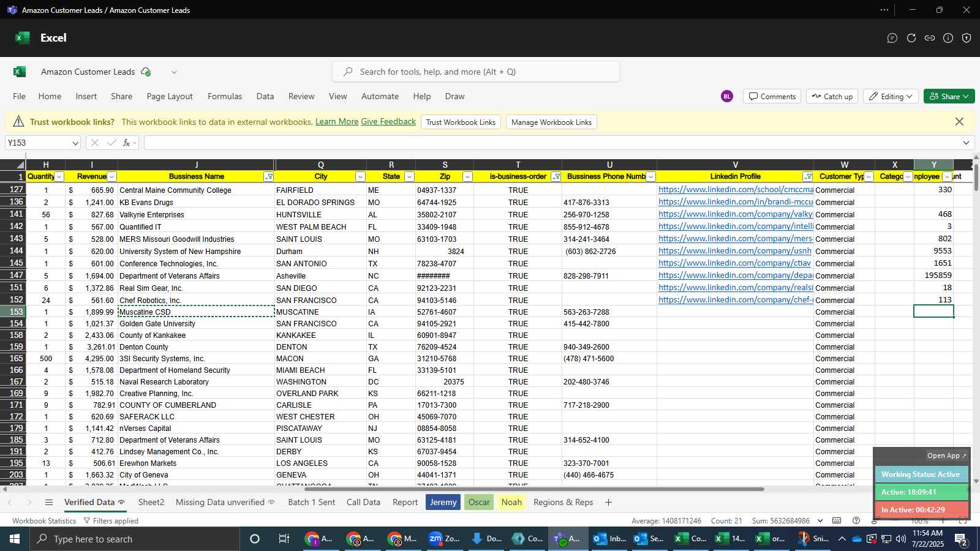Open the info about this tab icon

(948, 38)
